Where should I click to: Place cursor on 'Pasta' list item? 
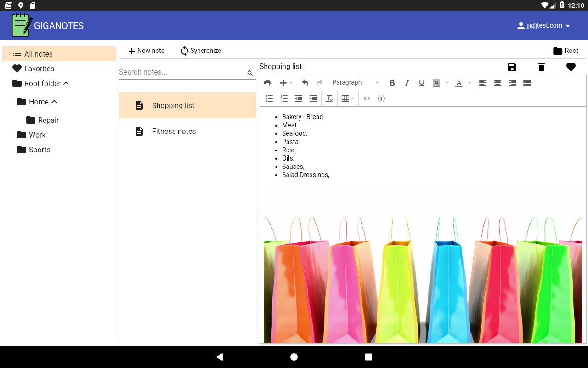(x=290, y=142)
